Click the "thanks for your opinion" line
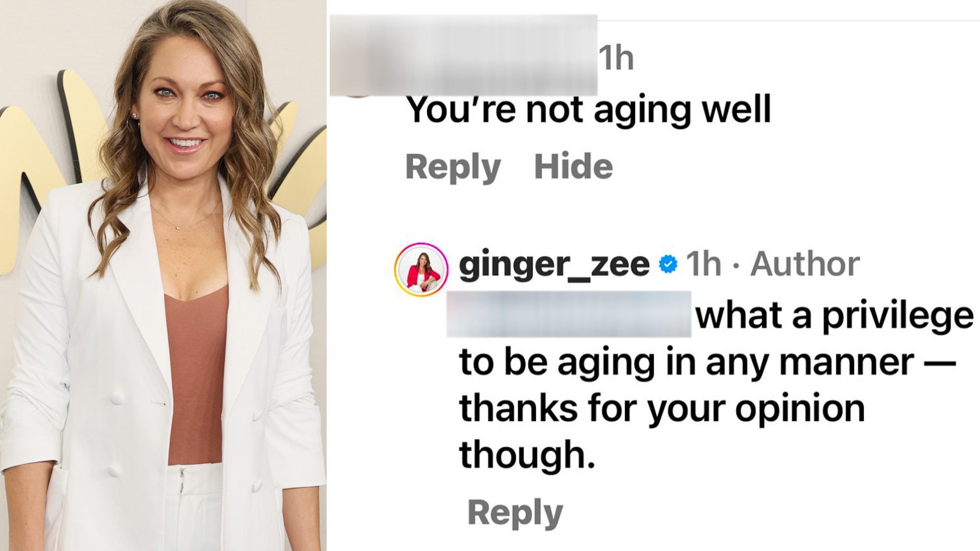The width and height of the screenshot is (980, 551). coord(662,409)
